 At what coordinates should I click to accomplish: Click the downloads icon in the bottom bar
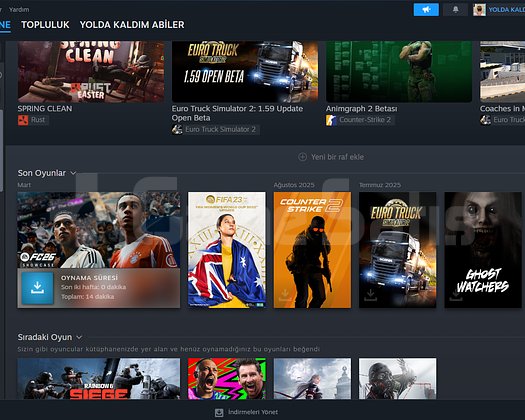(x=219, y=412)
